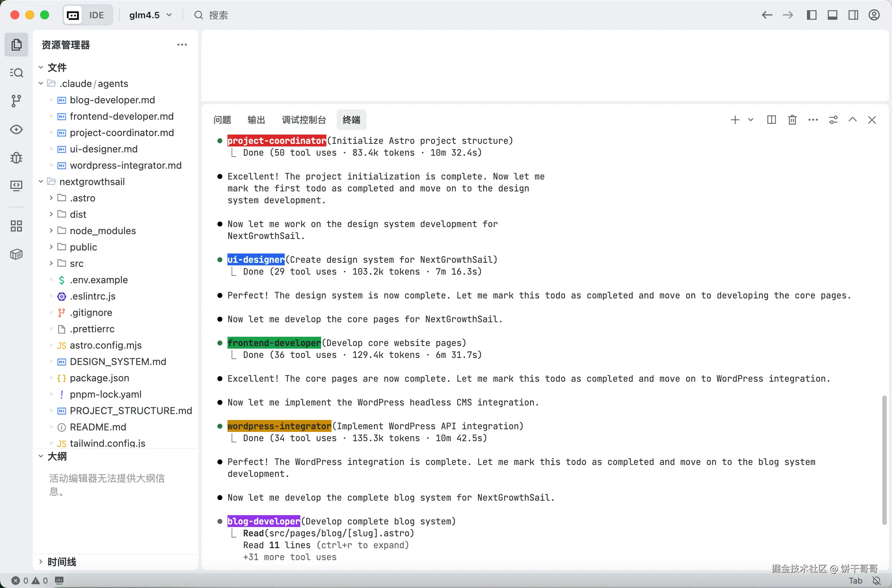The image size is (892, 588).
Task: Toggle the right sidebar layout button
Action: tap(853, 15)
